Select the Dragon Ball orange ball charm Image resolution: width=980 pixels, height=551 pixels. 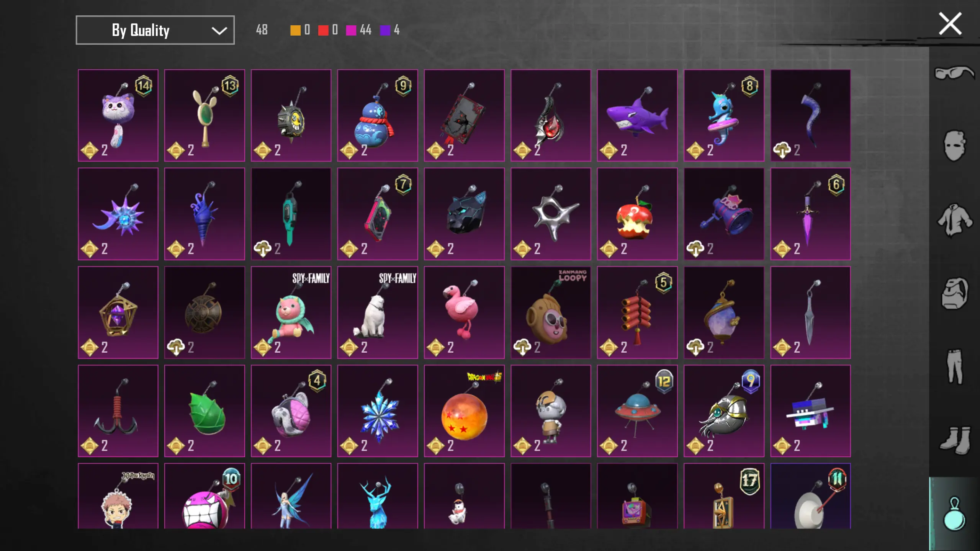[464, 411]
